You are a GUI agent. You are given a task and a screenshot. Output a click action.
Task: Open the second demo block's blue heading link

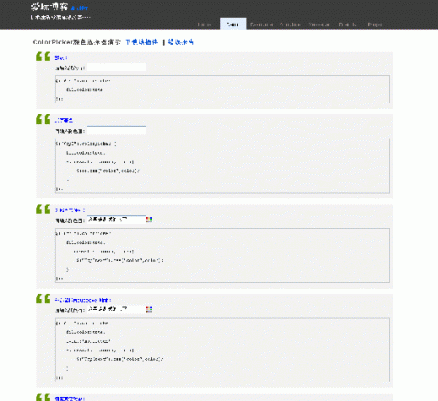pos(64,120)
